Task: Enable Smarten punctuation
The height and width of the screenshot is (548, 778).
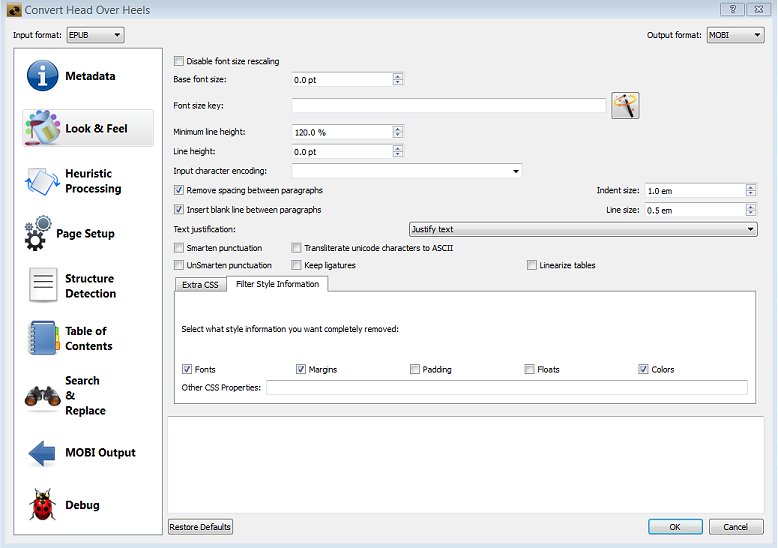Action: (179, 248)
